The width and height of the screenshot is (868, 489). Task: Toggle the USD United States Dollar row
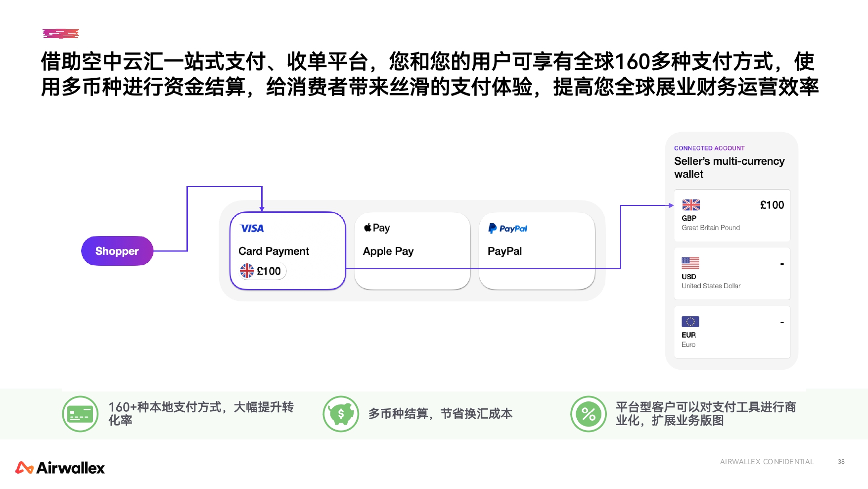732,273
